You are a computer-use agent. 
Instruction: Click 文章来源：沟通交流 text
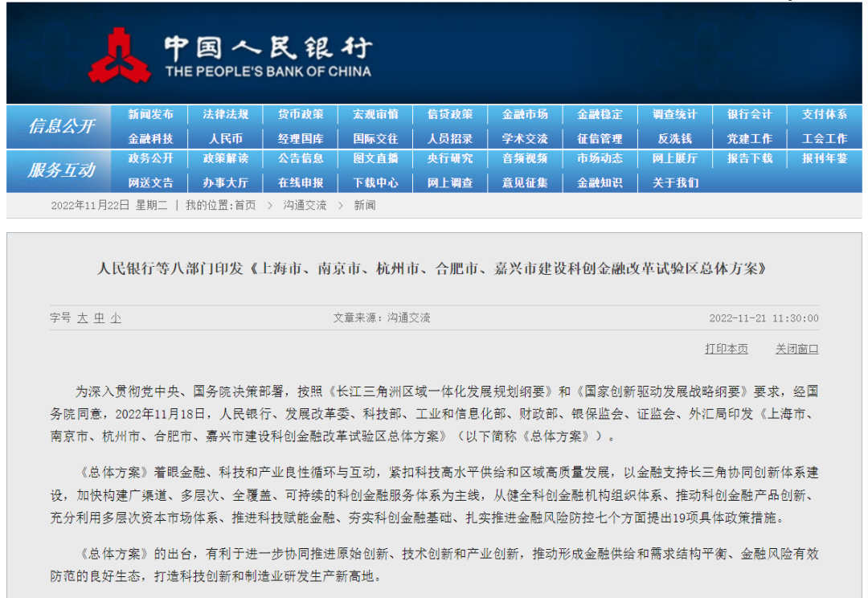[x=382, y=317]
